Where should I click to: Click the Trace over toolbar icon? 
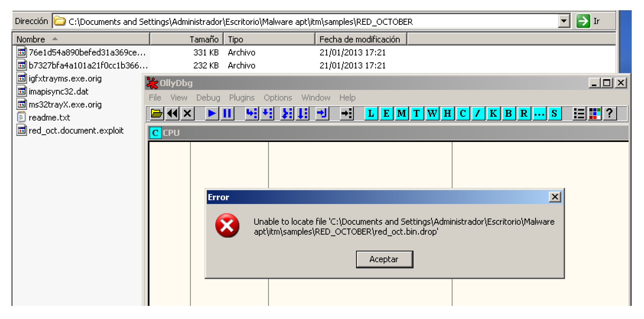pos(302,114)
